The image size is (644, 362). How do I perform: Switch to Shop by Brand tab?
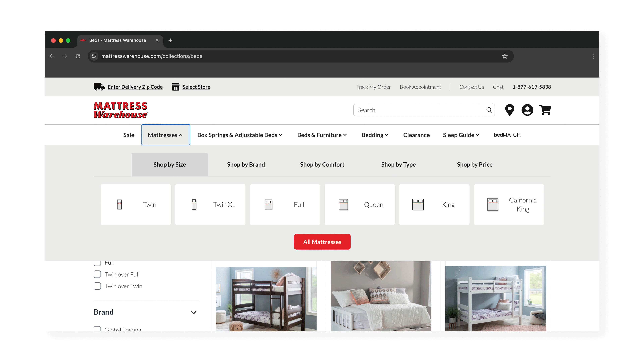coord(246,164)
